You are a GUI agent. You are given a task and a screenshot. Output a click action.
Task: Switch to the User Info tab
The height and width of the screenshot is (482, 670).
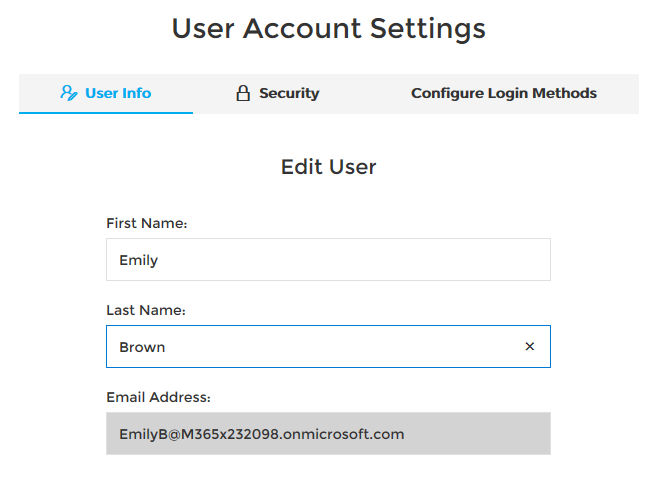point(106,93)
